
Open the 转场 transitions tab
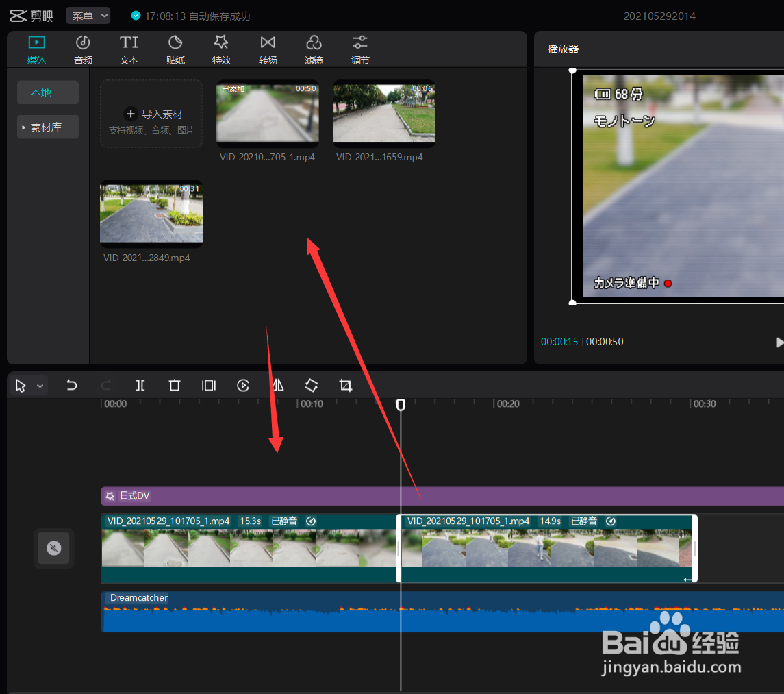[268, 50]
